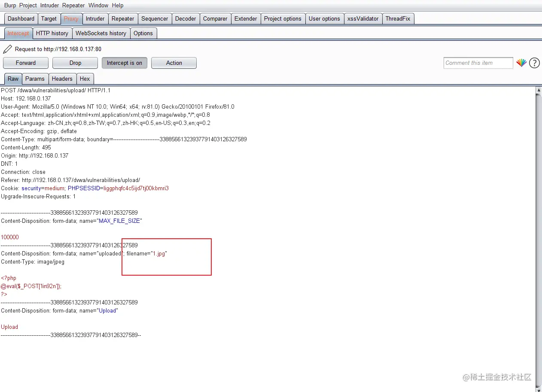Image resolution: width=542 pixels, height=392 pixels.
Task: Click the Host: 192.168.0.137 header line
Action: pyautogui.click(x=26, y=98)
